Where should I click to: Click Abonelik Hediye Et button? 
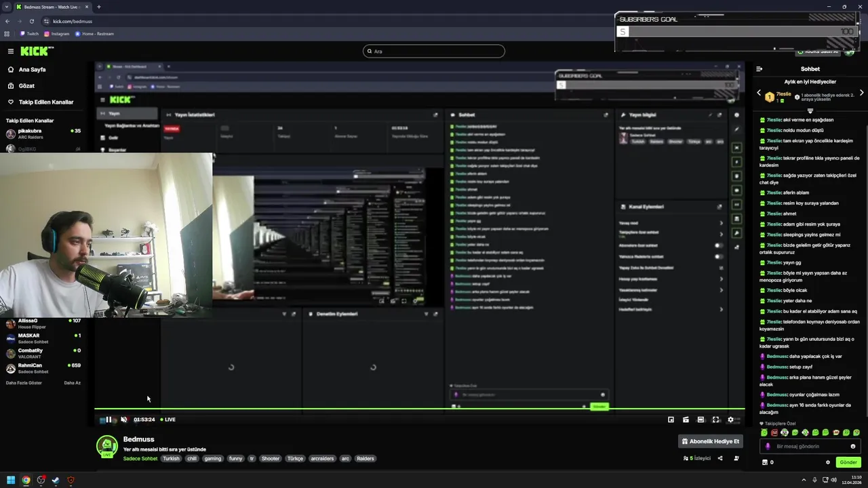tap(711, 441)
